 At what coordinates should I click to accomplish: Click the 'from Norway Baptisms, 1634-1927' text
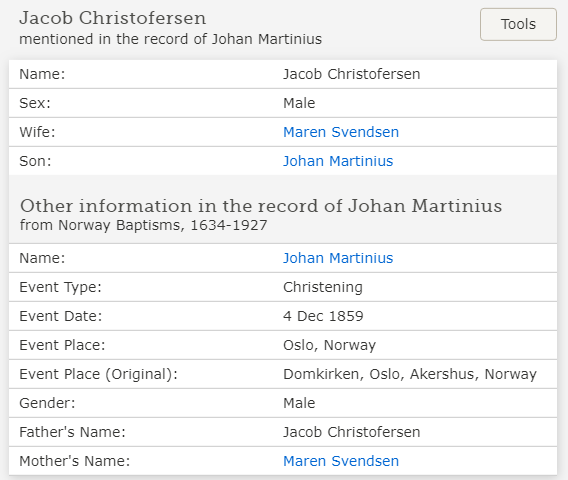coord(143,225)
